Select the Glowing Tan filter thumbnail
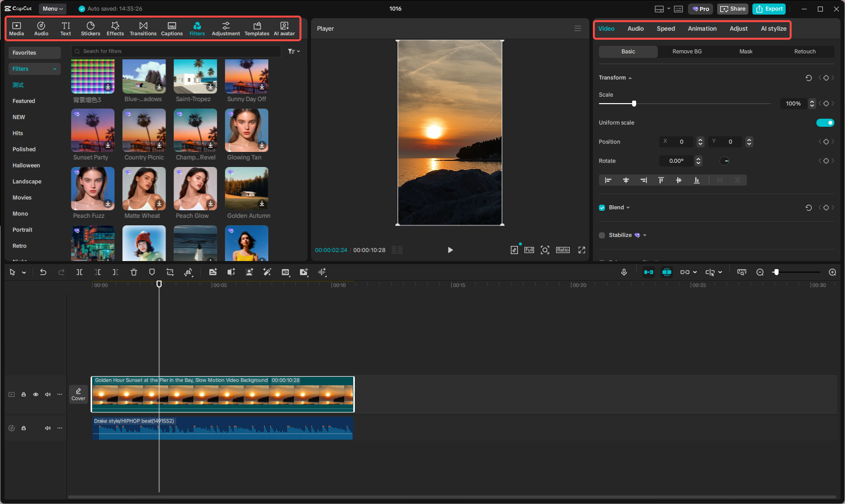This screenshot has width=845, height=504. coord(246,130)
